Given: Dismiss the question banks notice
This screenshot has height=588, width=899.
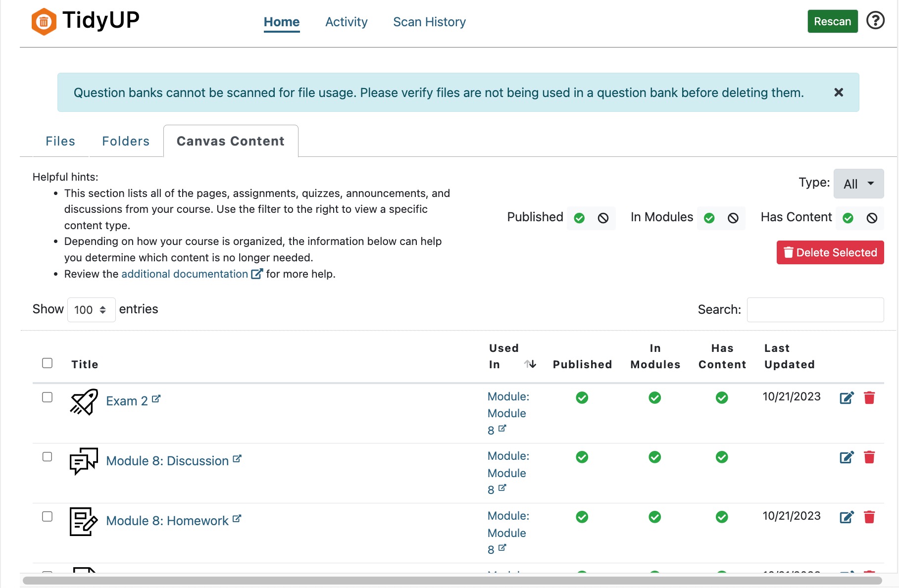Looking at the screenshot, I should pos(839,93).
